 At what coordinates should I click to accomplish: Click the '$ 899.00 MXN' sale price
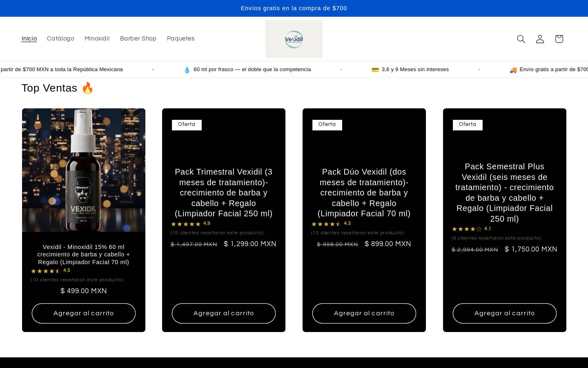point(388,244)
